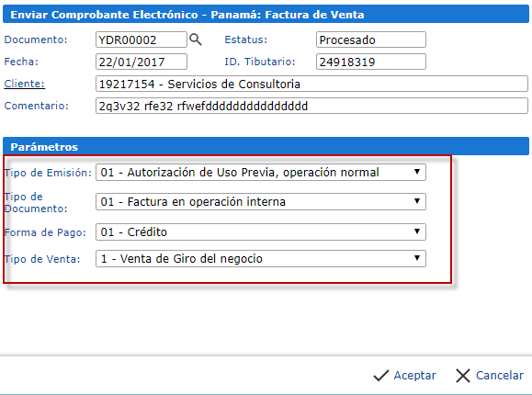Click the arrow on Venta de Giro del negocio
532x395 pixels.
point(417,258)
